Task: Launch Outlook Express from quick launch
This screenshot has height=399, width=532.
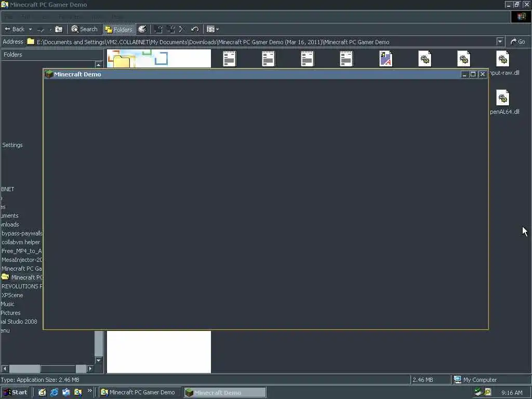Action: coord(66,392)
